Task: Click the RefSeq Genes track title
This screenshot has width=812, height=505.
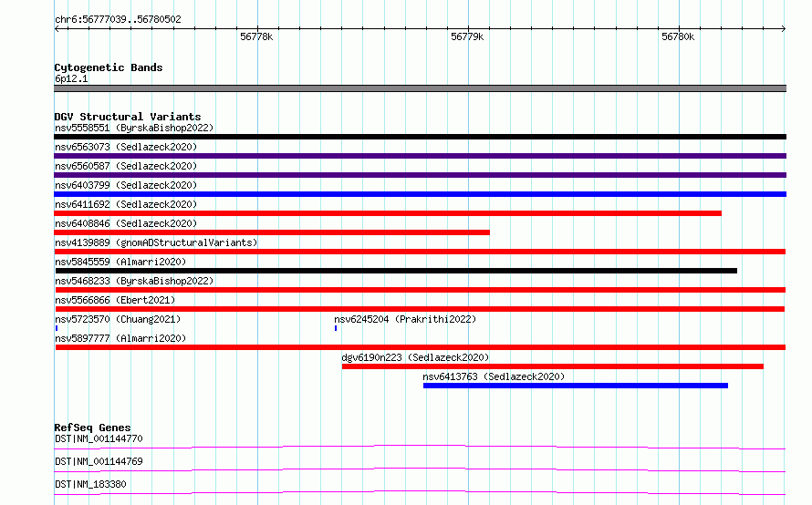Action: (x=92, y=428)
